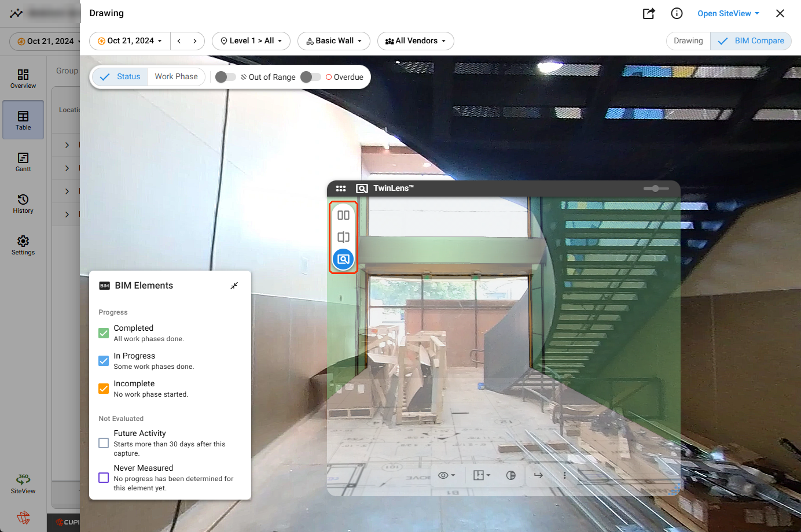Check the Future Activity checkbox
The height and width of the screenshot is (532, 801).
[104, 443]
